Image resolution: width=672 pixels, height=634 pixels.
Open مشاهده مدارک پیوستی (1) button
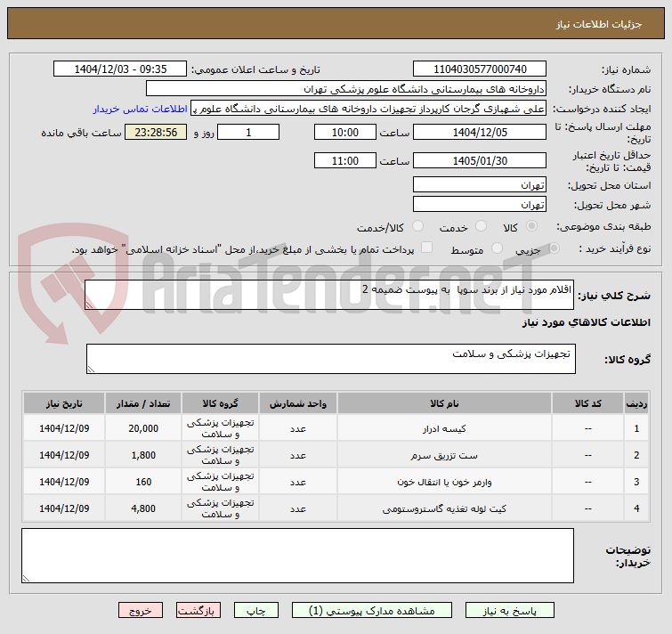371,611
